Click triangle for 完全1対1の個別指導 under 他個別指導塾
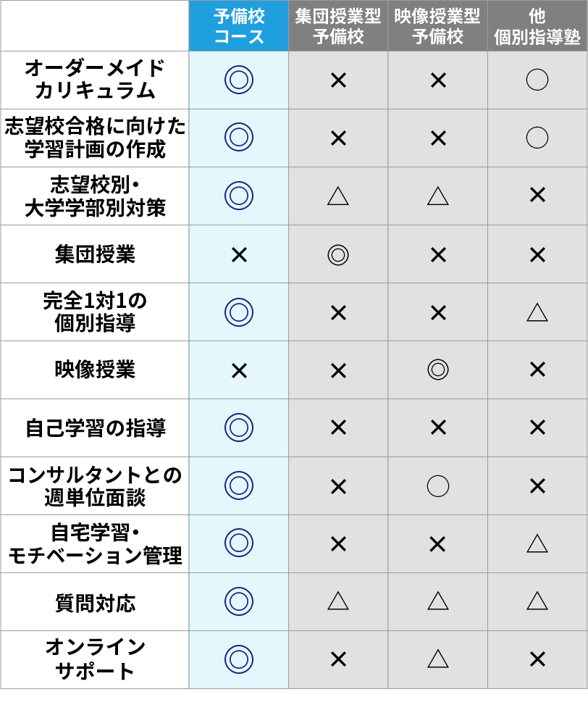The image size is (588, 705). [537, 312]
